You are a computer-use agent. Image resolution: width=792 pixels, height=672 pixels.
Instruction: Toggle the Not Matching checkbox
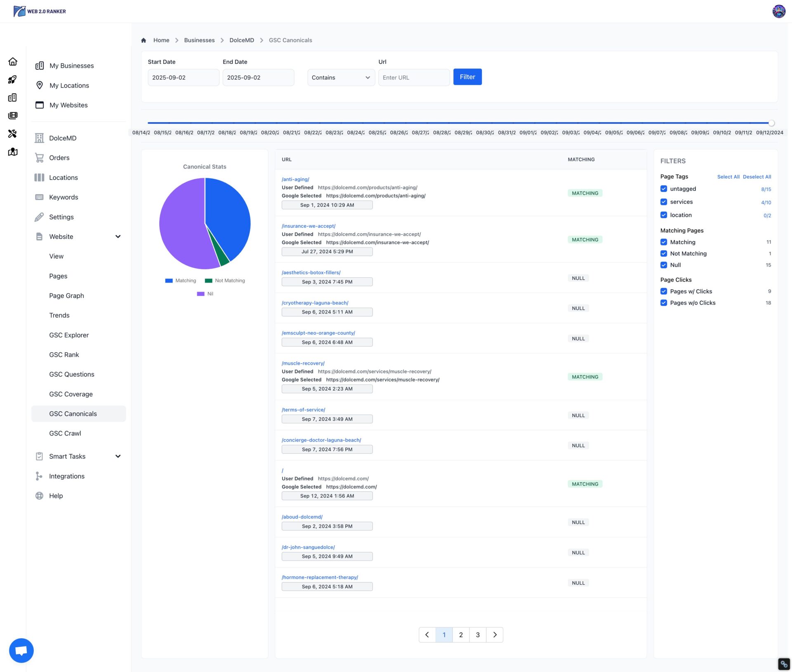(663, 254)
